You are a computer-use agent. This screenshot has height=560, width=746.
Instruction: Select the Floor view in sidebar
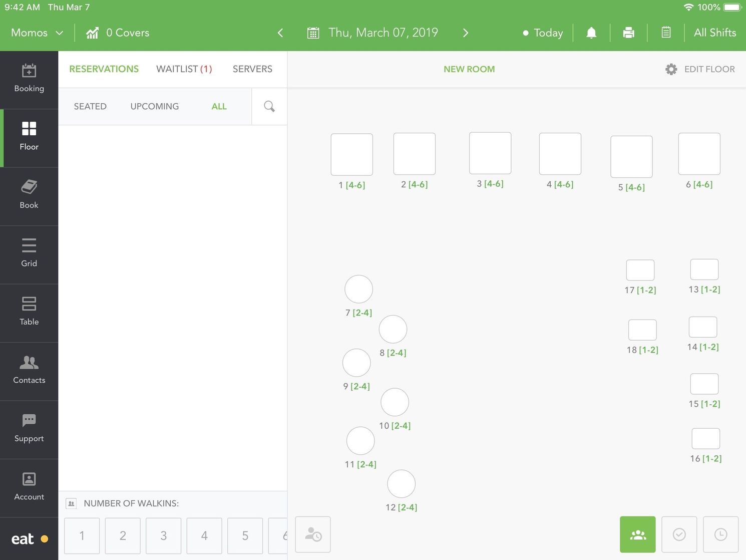click(x=29, y=137)
